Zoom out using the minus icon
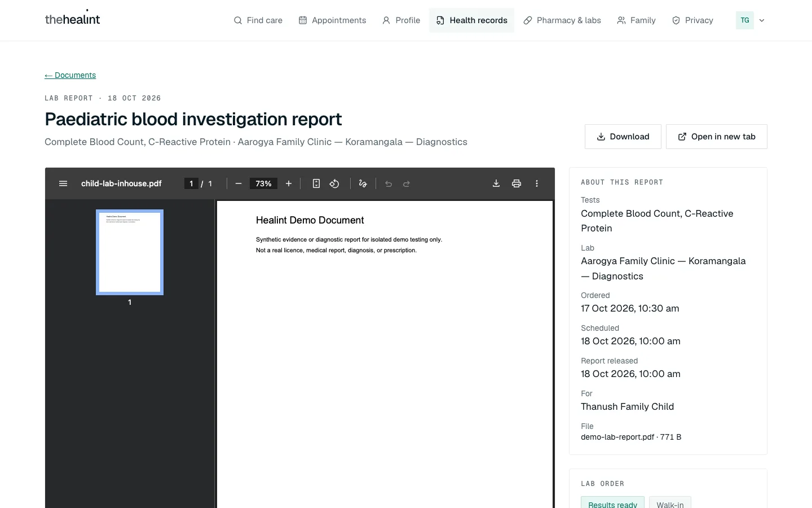This screenshot has width=812, height=508. (x=239, y=183)
